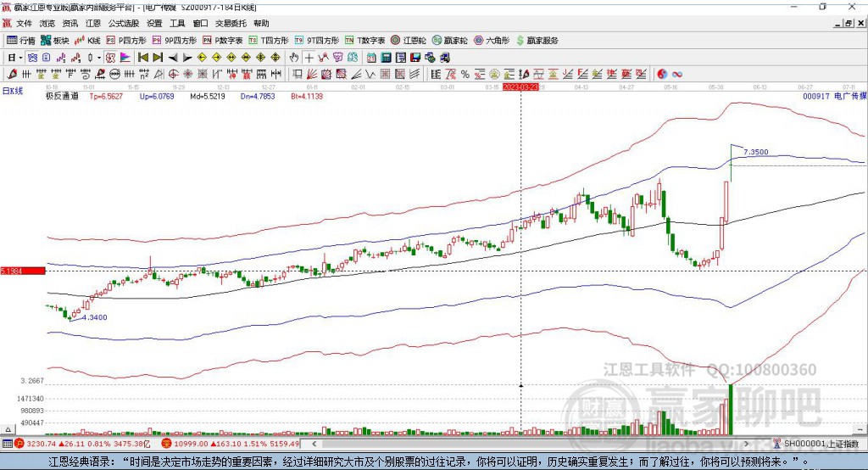Viewport: 868px width, 470px height.
Task: Click the floppy disk save icon
Action: [415, 58]
